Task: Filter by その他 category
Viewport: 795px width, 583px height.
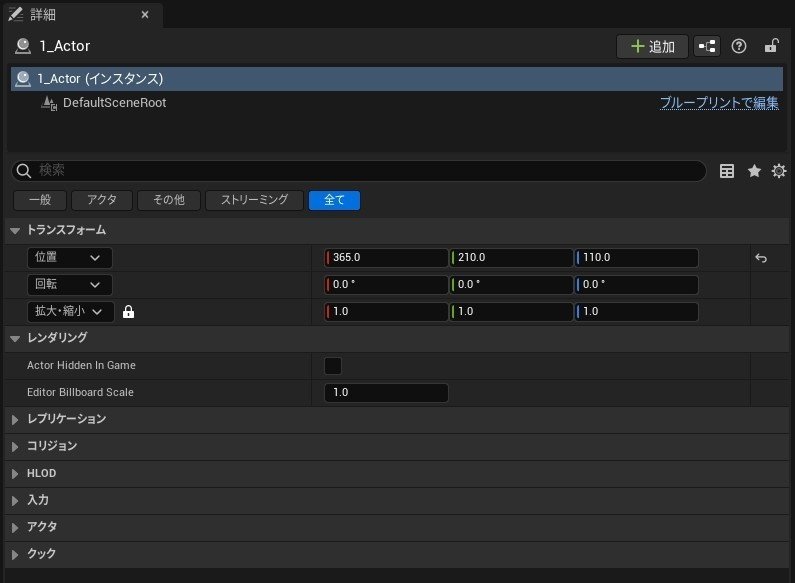Action: point(169,200)
